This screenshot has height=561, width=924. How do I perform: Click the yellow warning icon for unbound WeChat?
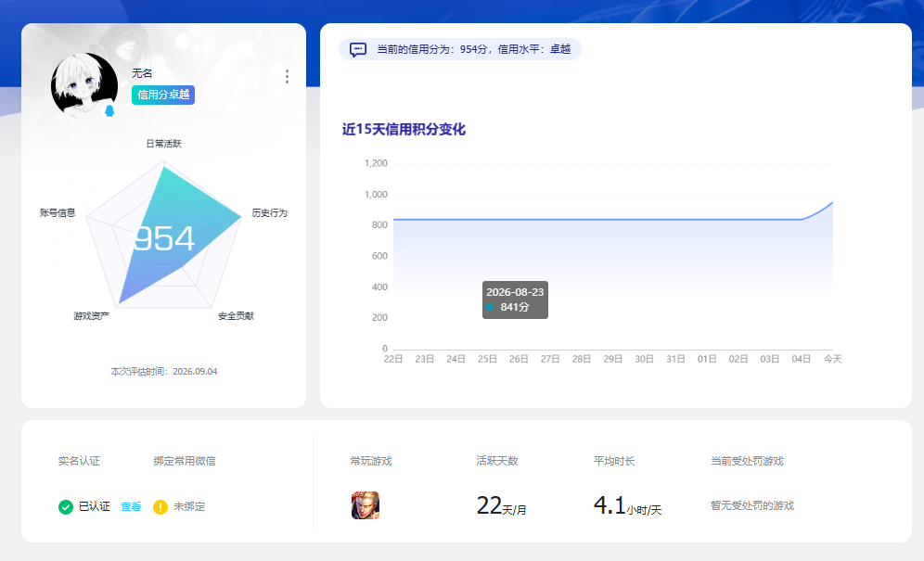(160, 507)
